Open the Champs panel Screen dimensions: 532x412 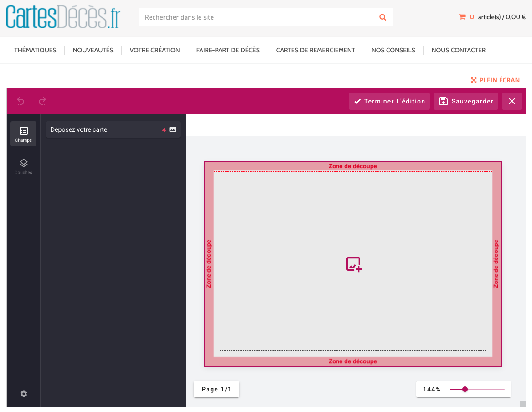(x=23, y=134)
